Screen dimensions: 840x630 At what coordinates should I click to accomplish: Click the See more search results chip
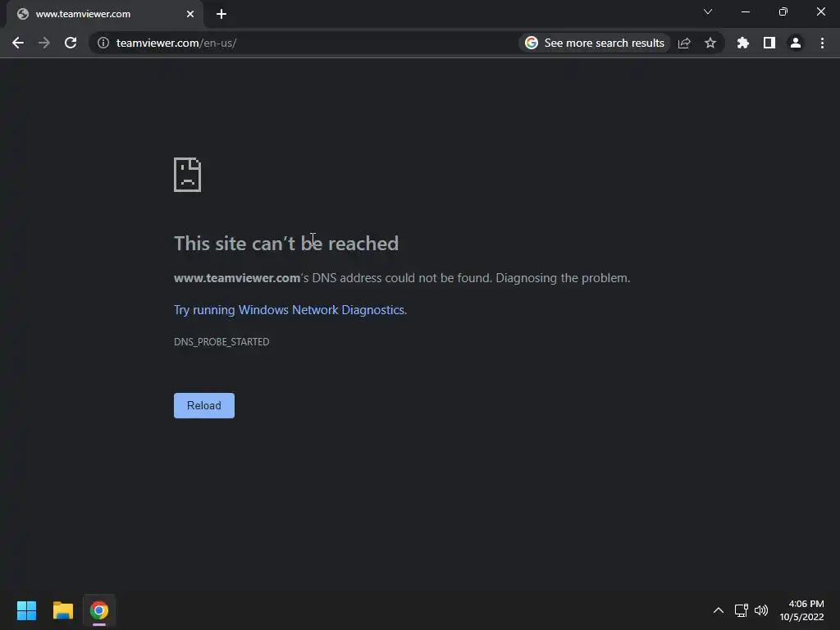595,43
